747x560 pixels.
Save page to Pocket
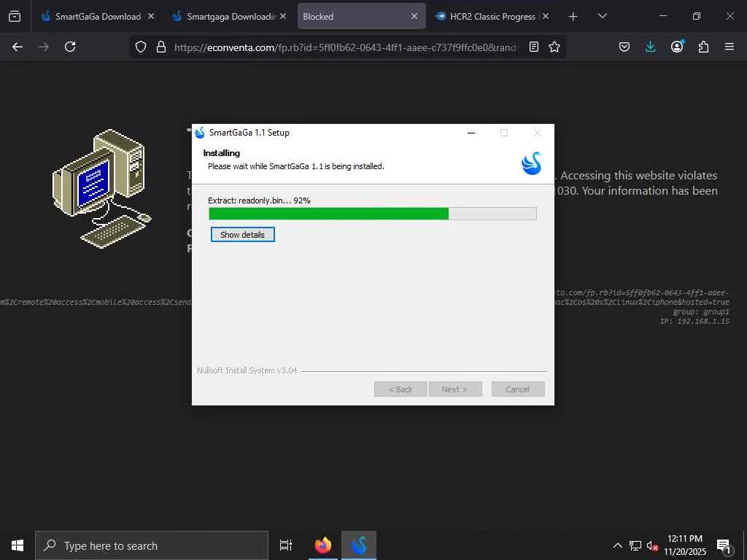[624, 47]
